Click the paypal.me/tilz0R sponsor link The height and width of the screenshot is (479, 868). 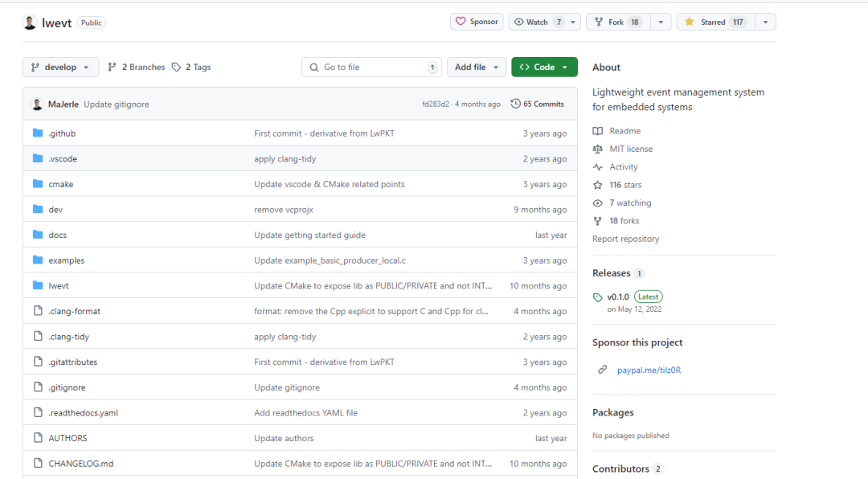(649, 371)
